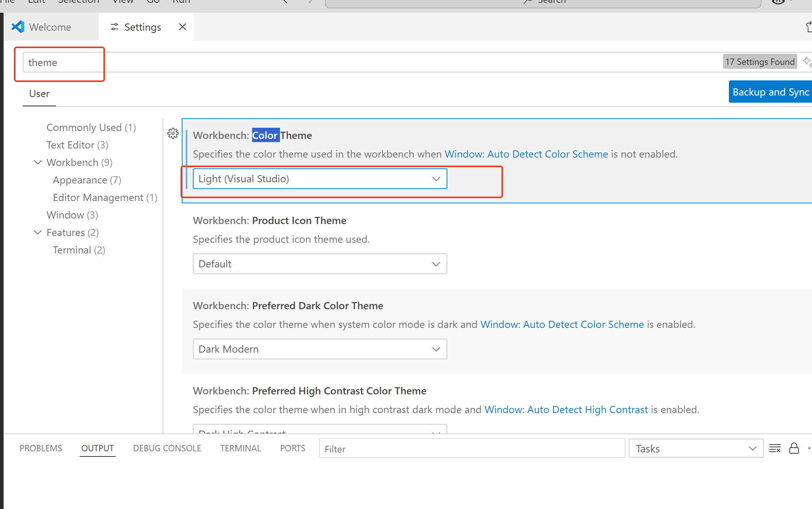Click the Product Icon Theme setting title
The height and width of the screenshot is (509, 812).
coord(270,220)
